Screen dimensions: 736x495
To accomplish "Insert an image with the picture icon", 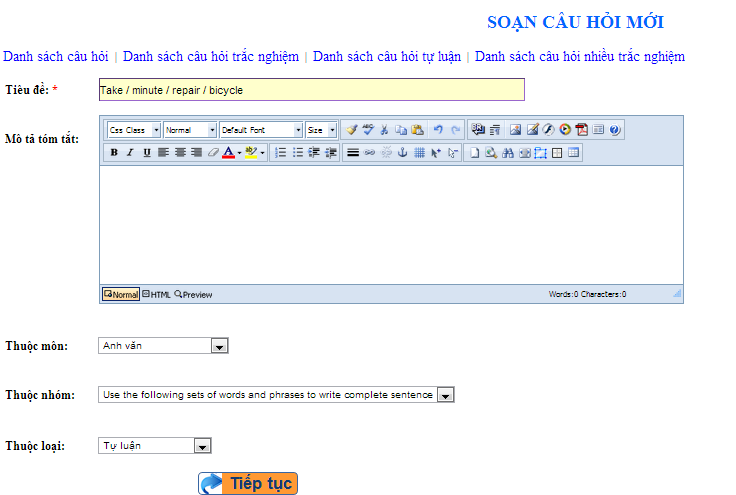I will click(515, 130).
